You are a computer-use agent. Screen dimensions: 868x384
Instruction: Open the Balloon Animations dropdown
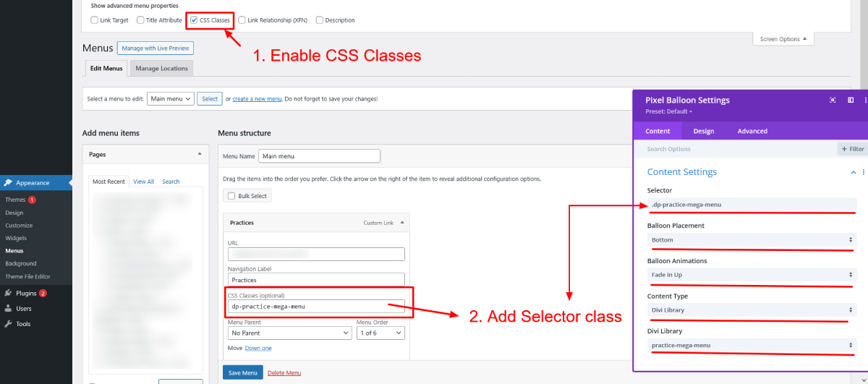click(752, 275)
